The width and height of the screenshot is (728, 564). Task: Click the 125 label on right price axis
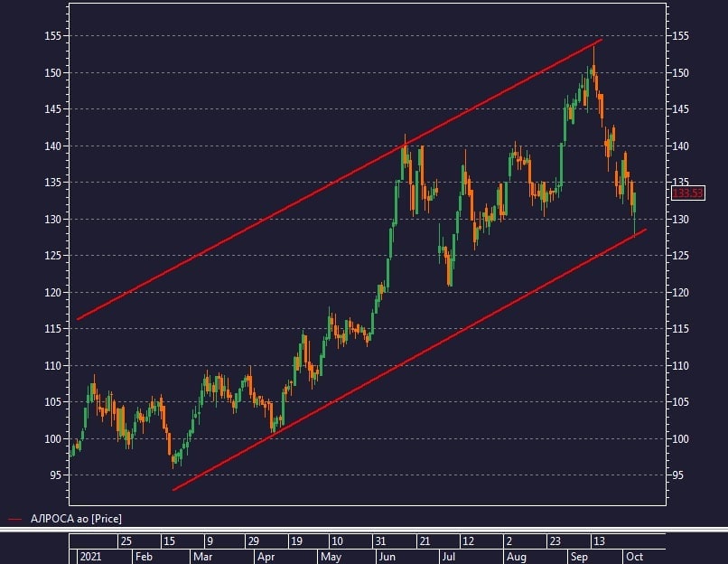tap(681, 256)
